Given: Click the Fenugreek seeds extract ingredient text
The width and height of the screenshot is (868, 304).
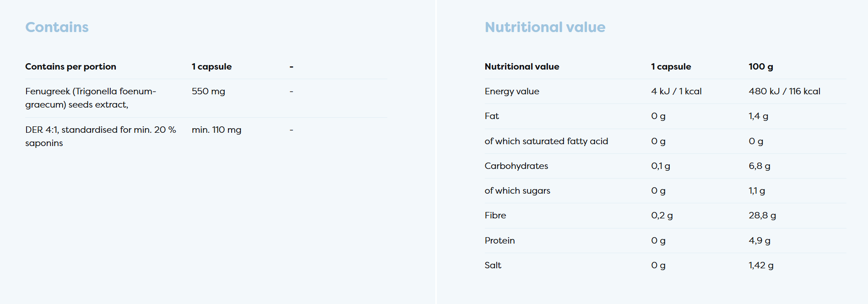Looking at the screenshot, I should pos(91,98).
